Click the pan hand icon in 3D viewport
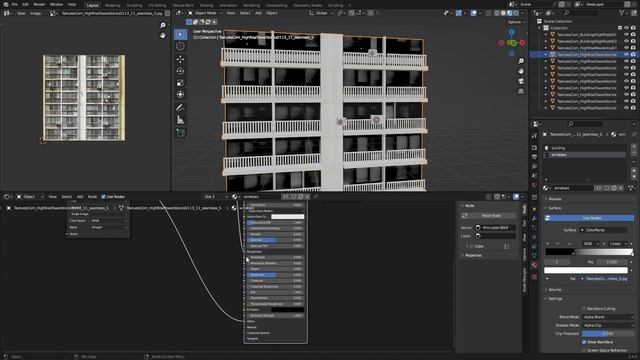 tap(521, 71)
